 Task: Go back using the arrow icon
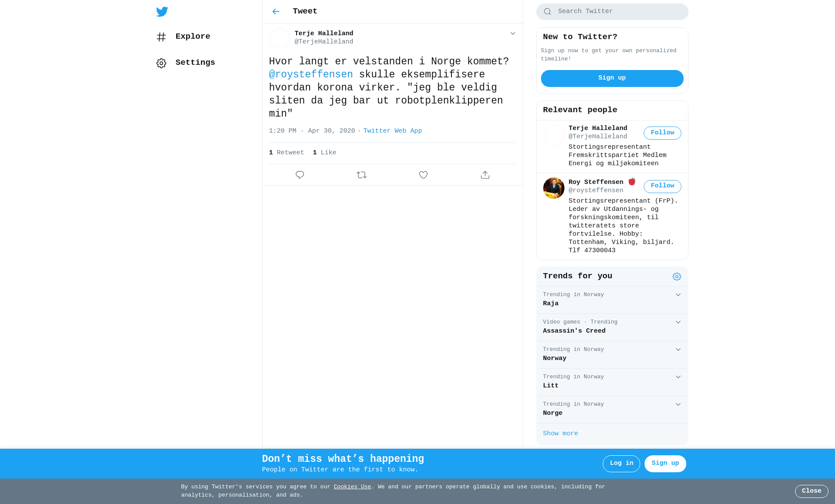(x=276, y=12)
